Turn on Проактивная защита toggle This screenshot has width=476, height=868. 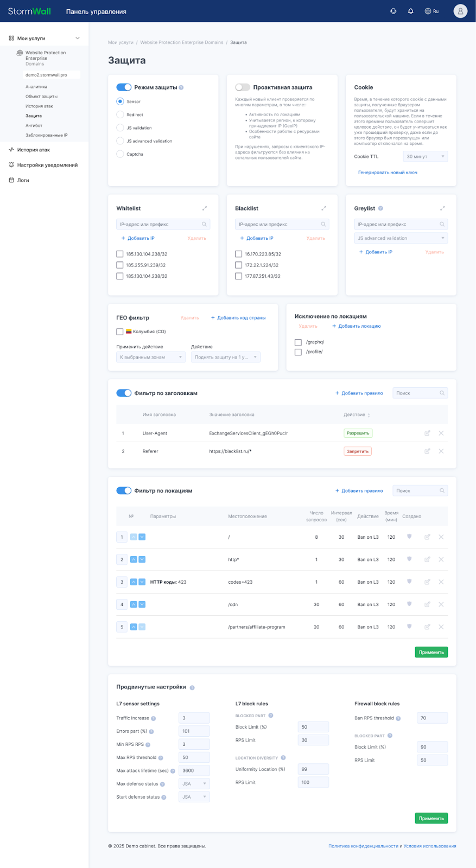(242, 87)
